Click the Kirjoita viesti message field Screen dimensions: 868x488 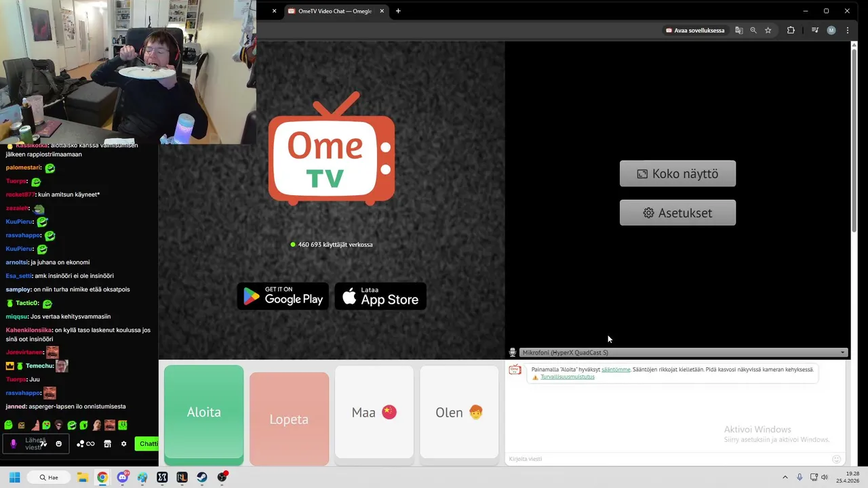pos(668,459)
